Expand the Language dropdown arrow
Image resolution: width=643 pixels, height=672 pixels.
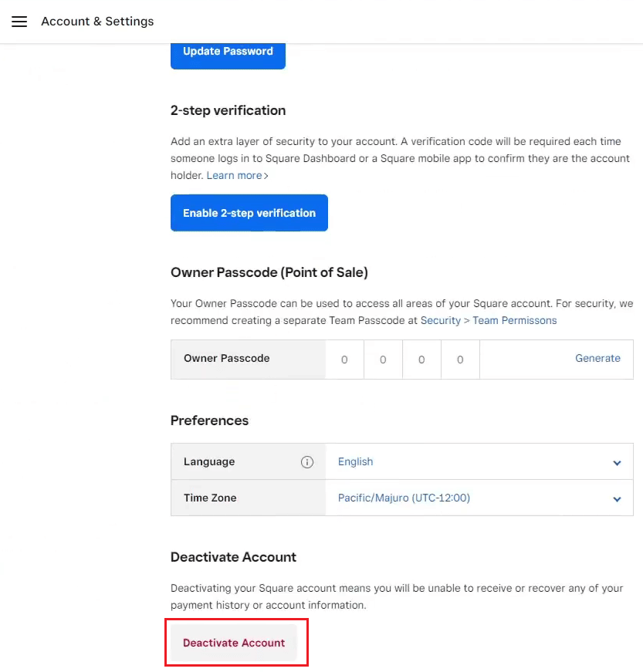coord(617,463)
